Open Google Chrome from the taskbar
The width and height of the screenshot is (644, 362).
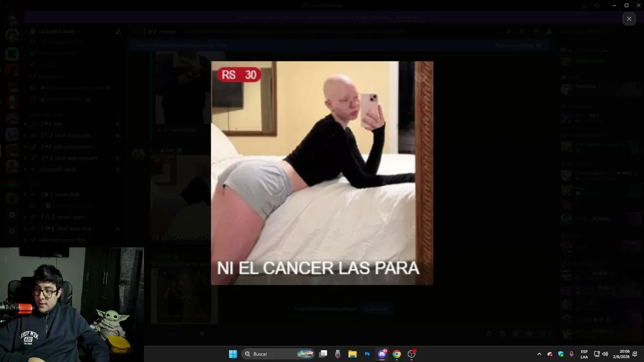[397, 354]
